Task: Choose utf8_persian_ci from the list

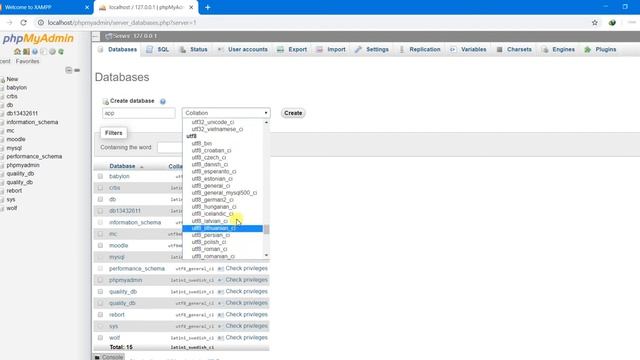Action: [x=211, y=235]
